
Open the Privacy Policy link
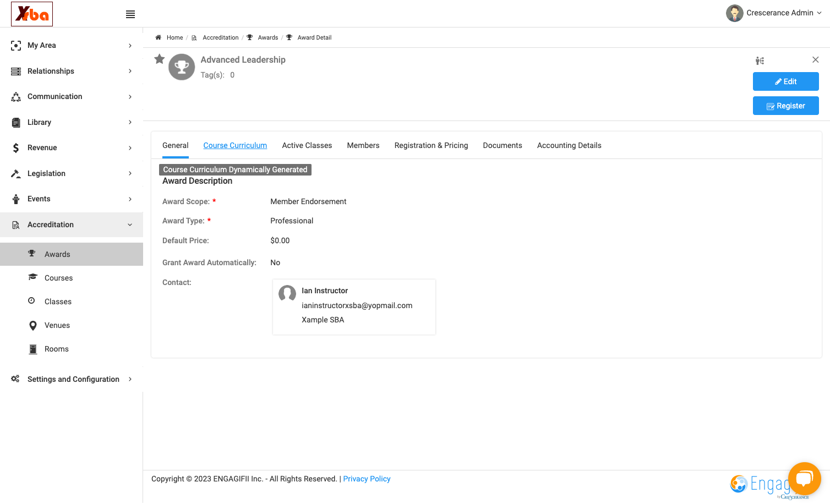point(367,479)
